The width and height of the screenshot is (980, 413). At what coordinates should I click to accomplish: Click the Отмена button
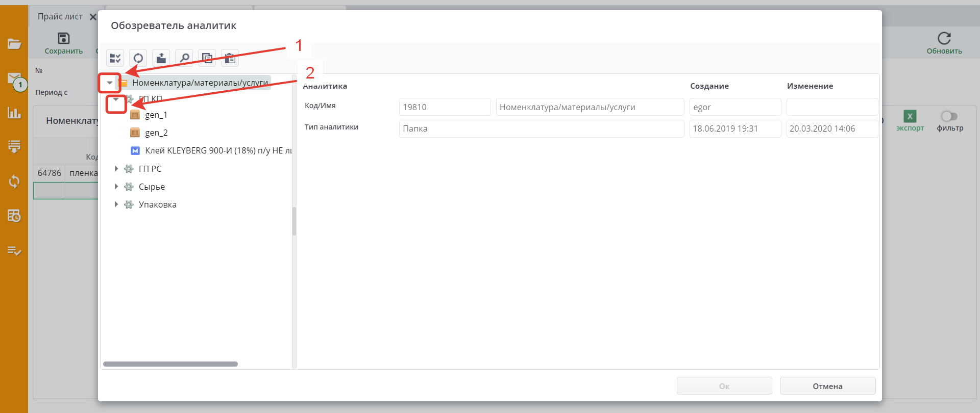pos(827,386)
